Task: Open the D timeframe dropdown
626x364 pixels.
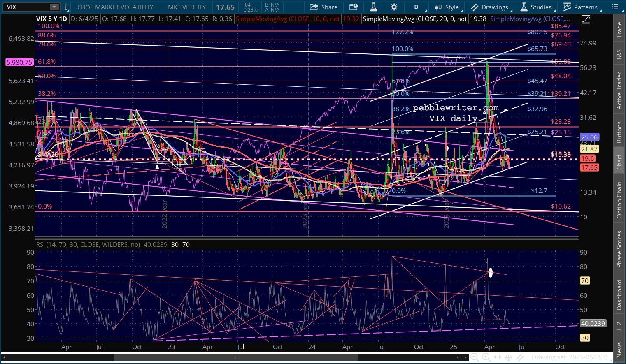Action: point(417,7)
